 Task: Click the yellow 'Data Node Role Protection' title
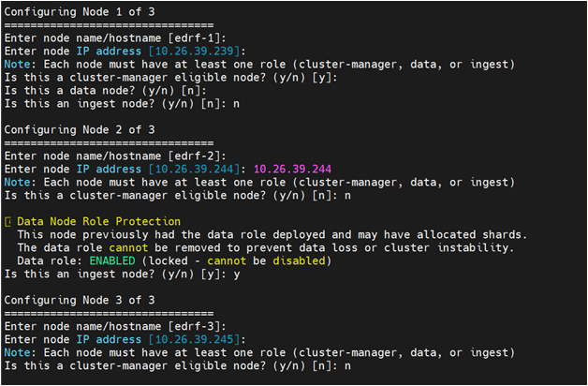click(99, 221)
